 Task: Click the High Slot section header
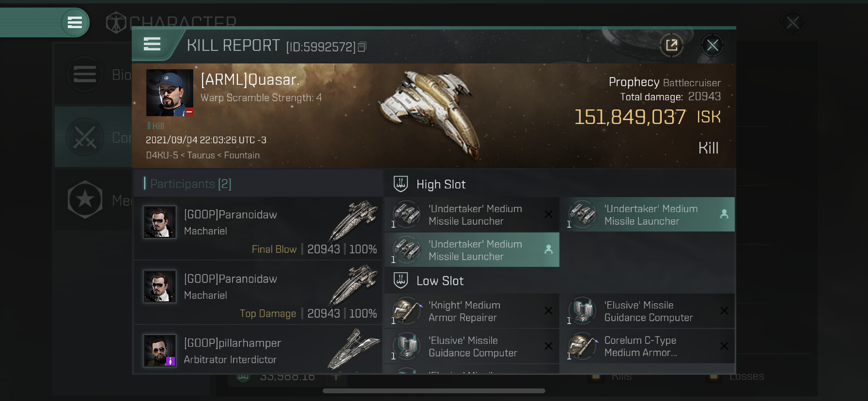[441, 185]
